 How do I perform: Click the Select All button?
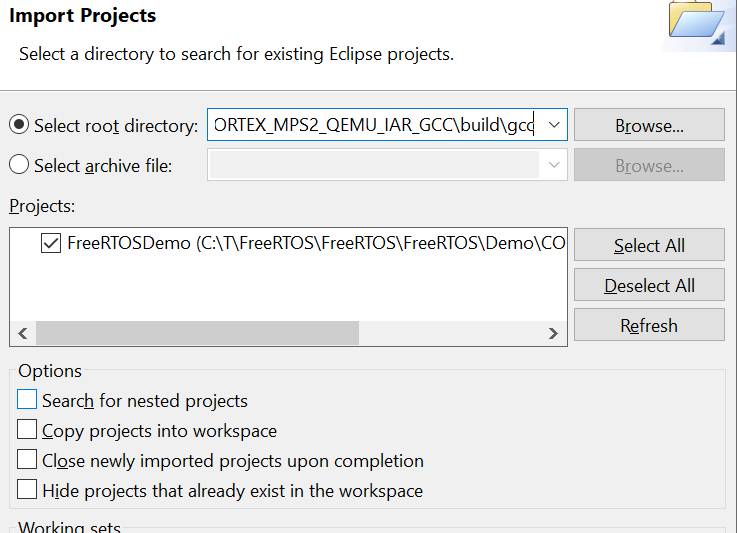click(649, 245)
